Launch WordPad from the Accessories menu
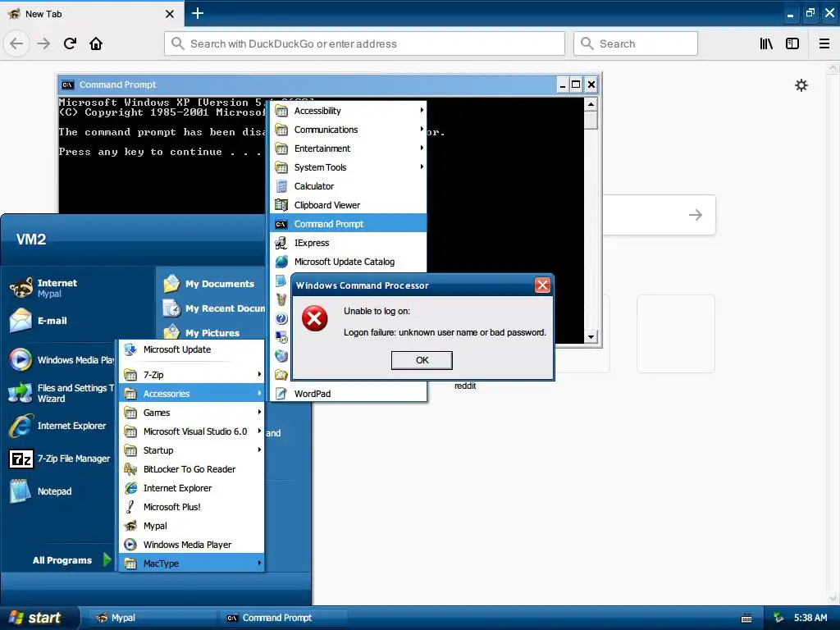Screen dimensions: 840x630 [348, 394]
